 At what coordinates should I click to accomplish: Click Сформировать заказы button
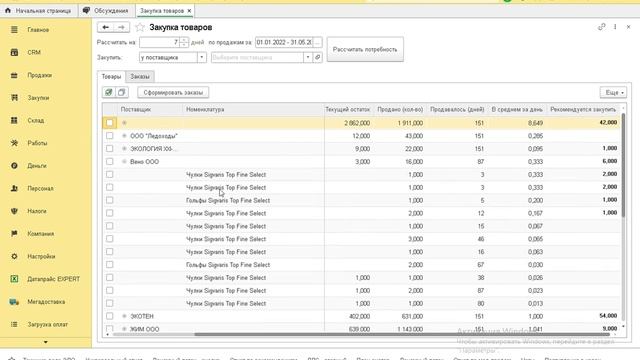[173, 93]
